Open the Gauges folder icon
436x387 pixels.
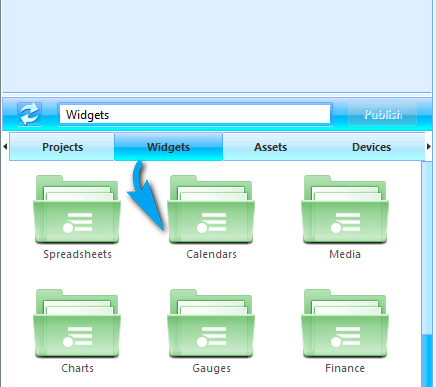point(211,323)
